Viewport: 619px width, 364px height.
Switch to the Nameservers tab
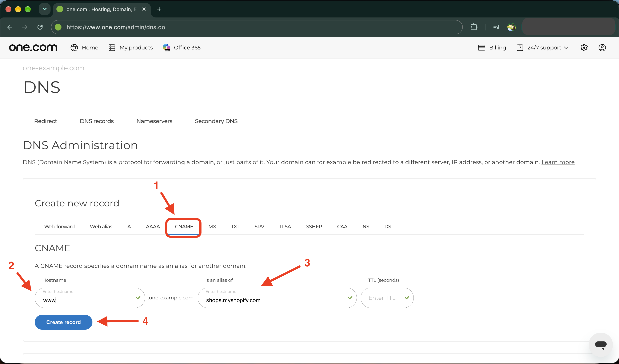pos(154,121)
